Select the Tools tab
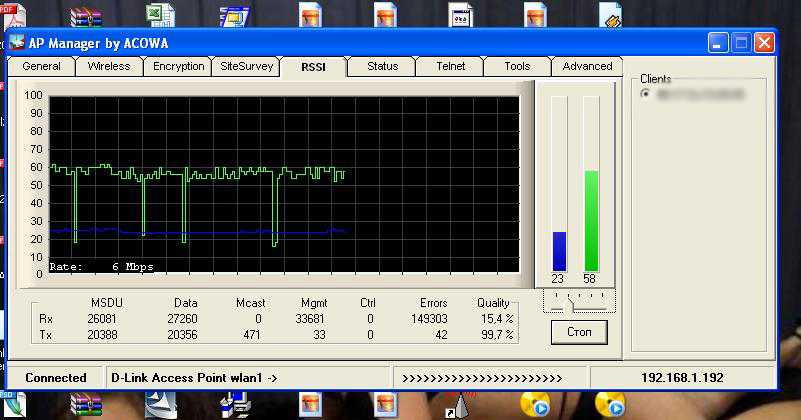Viewport: 801px width, 420px height. [x=517, y=67]
